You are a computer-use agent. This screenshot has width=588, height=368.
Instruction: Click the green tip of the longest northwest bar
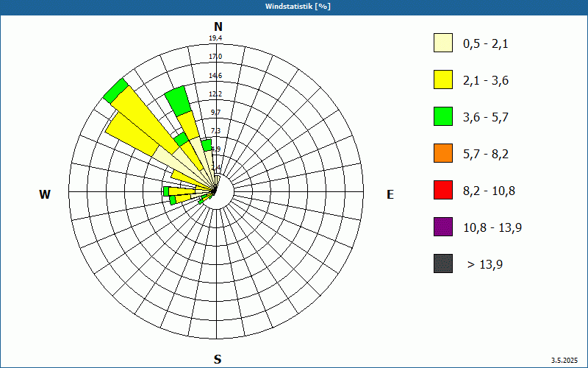(116, 91)
